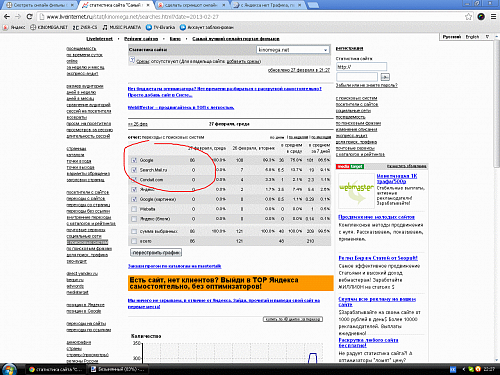
Task: Enable the Webalta row checkbox
Action: click(134, 209)
